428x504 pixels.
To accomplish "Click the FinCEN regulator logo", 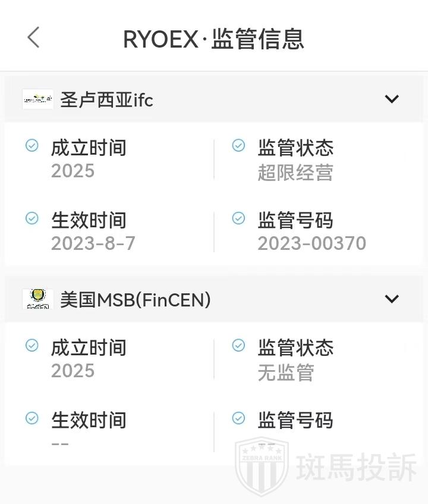I will coord(37,299).
